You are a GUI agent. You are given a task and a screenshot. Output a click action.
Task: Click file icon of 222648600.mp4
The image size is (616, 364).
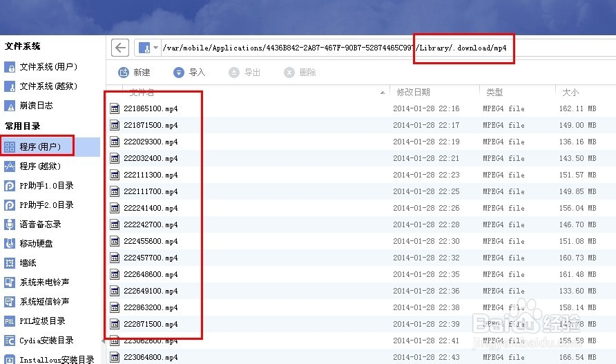115,274
